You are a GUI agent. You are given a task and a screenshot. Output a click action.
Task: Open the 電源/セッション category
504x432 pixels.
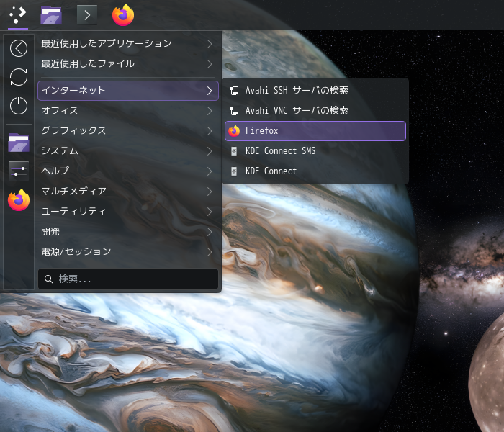point(128,251)
